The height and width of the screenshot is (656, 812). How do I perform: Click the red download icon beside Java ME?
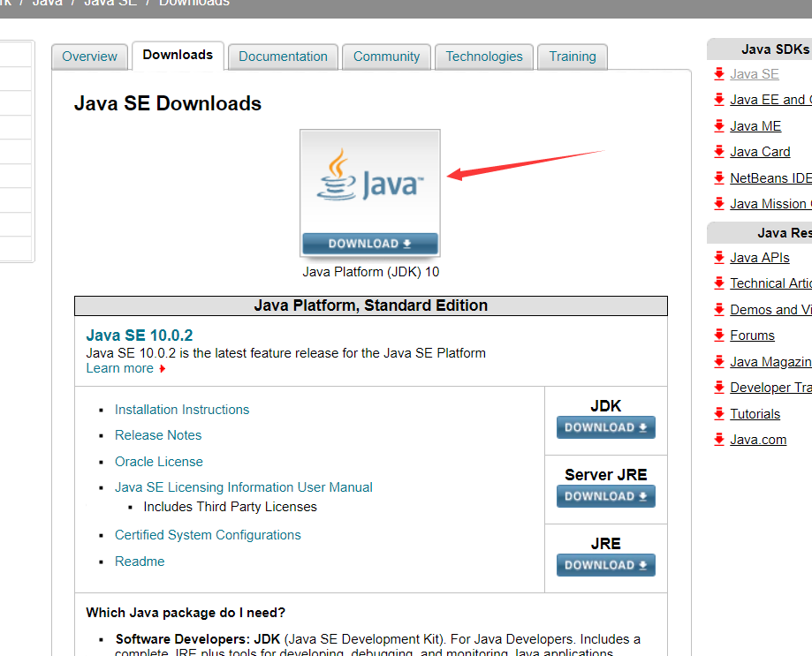pos(719,125)
